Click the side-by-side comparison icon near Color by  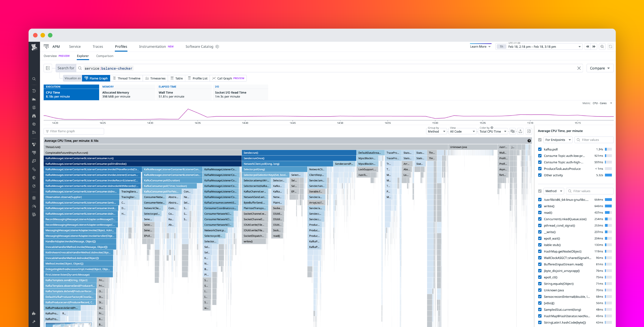(512, 131)
